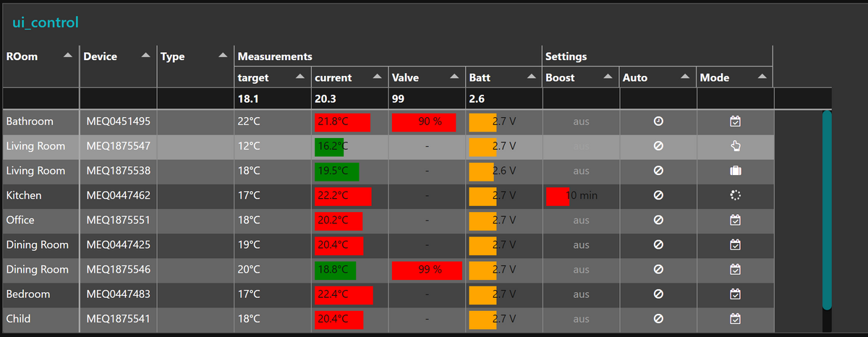Toggle Boost '10 min' in Kitchen row

581,195
